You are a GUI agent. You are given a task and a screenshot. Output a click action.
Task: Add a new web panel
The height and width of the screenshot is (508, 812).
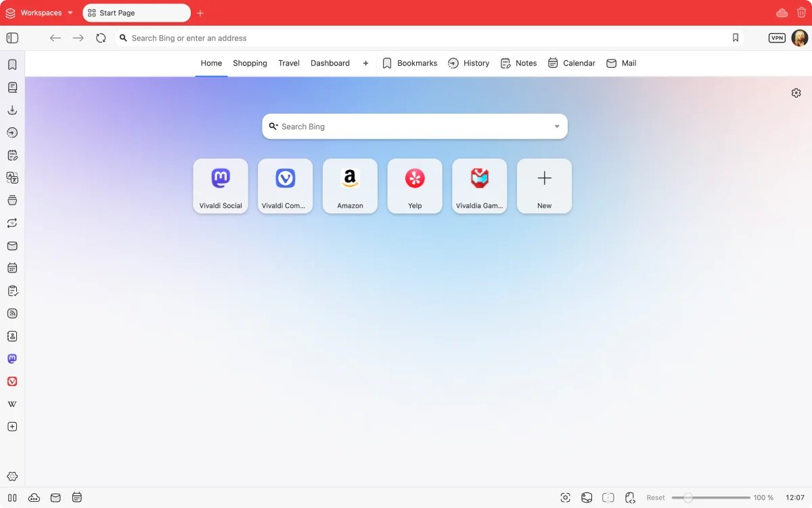[12, 427]
